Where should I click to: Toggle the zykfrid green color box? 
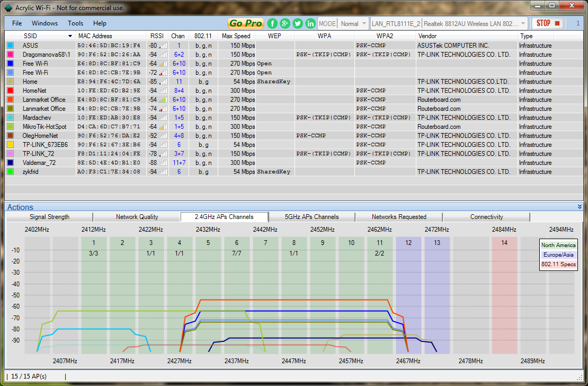[x=10, y=172]
